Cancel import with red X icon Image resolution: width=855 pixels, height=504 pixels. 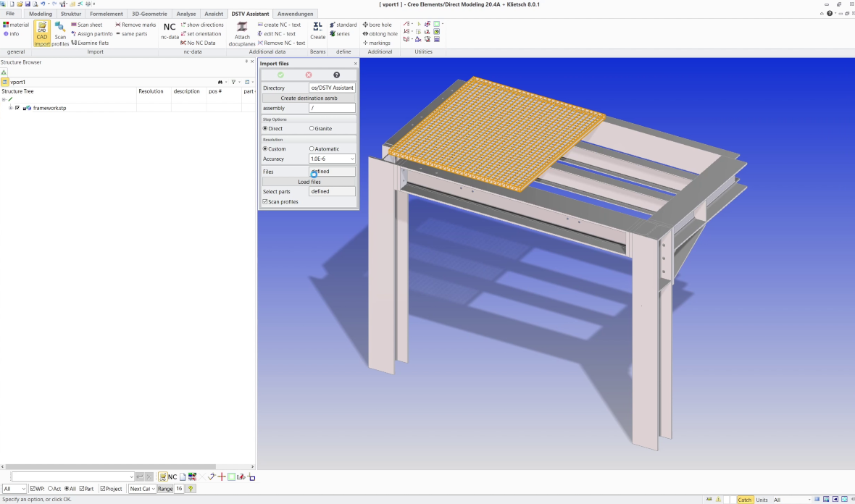coord(309,75)
